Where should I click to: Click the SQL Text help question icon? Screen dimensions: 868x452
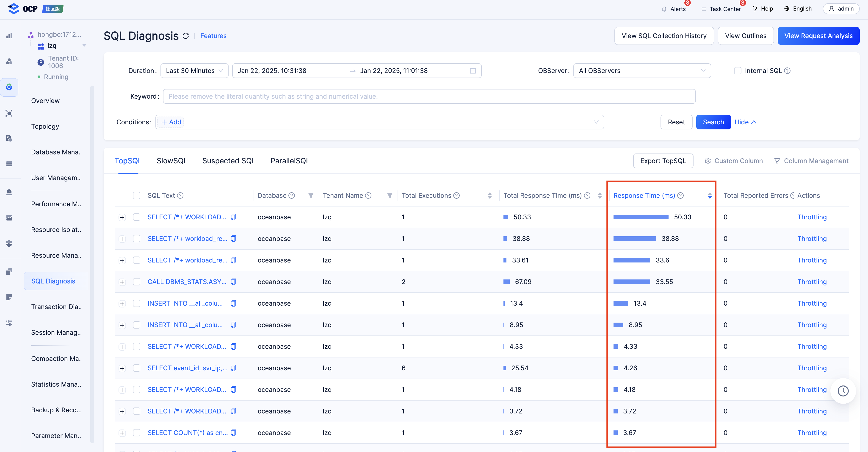(180, 196)
